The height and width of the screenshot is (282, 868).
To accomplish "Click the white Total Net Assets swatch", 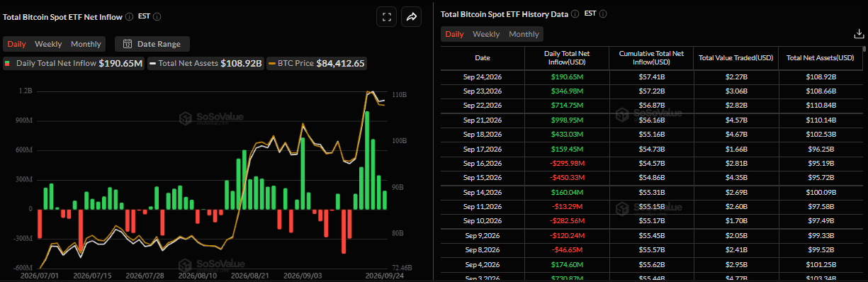I will 152,64.
